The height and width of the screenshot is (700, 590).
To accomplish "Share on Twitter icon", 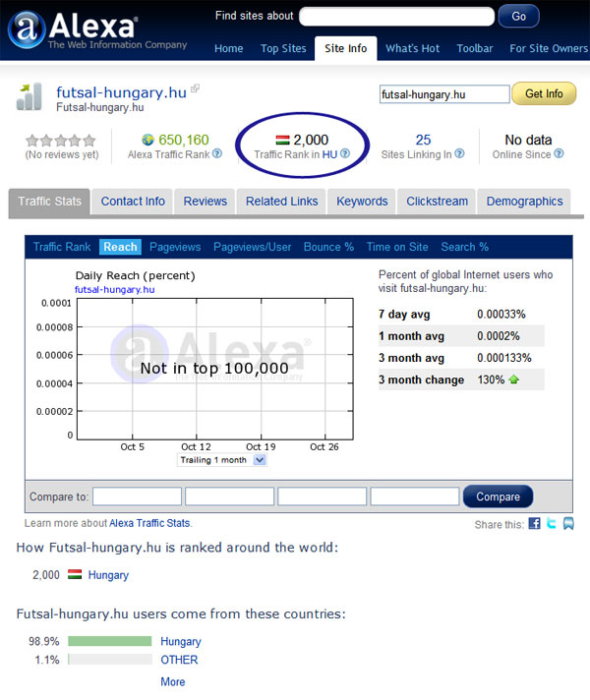I will coord(552,523).
